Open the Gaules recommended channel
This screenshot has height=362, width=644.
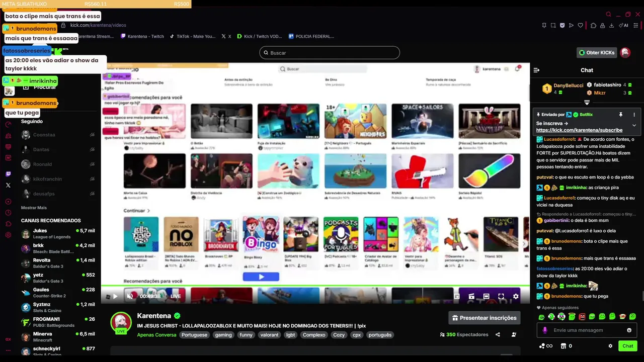(59, 293)
